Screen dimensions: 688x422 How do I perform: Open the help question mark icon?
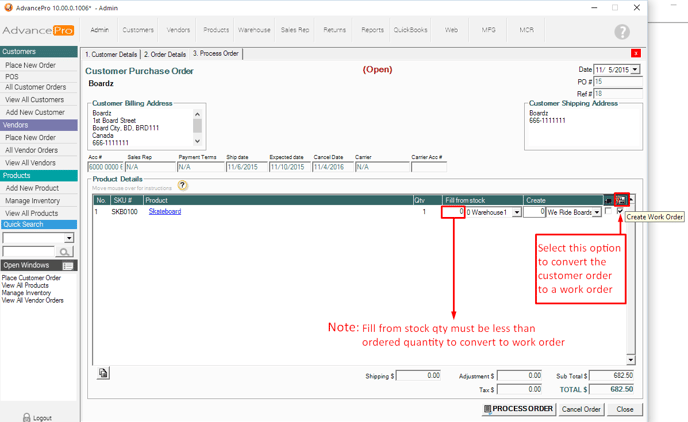[x=622, y=32]
